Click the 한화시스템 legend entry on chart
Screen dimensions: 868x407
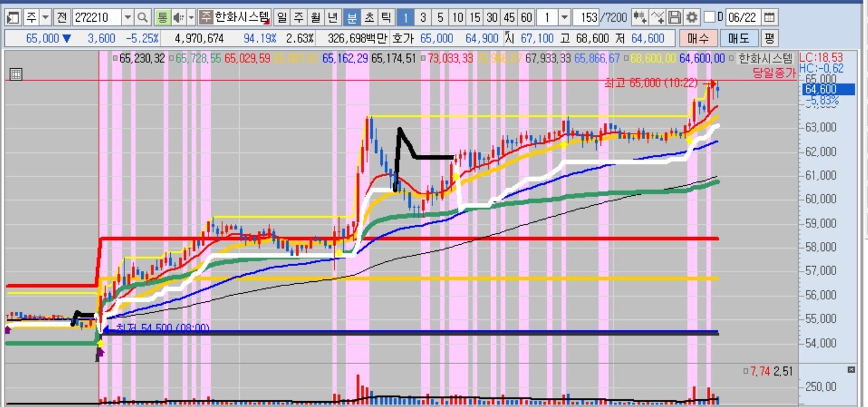[x=765, y=59]
